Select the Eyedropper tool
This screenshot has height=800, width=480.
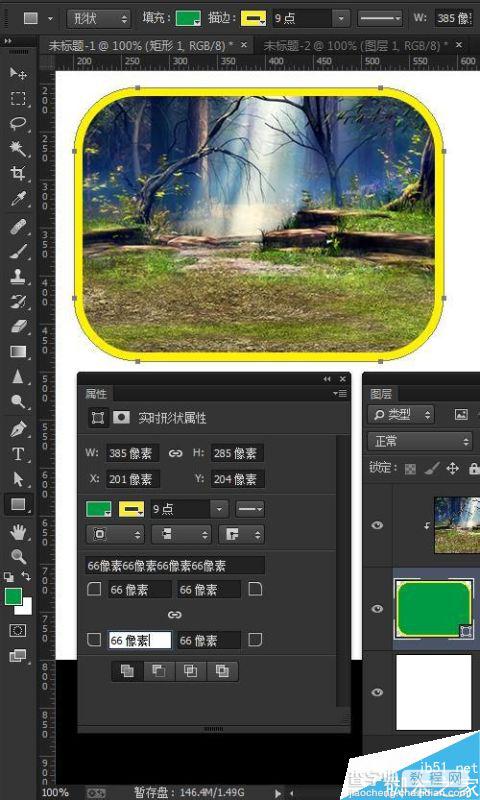coord(18,198)
